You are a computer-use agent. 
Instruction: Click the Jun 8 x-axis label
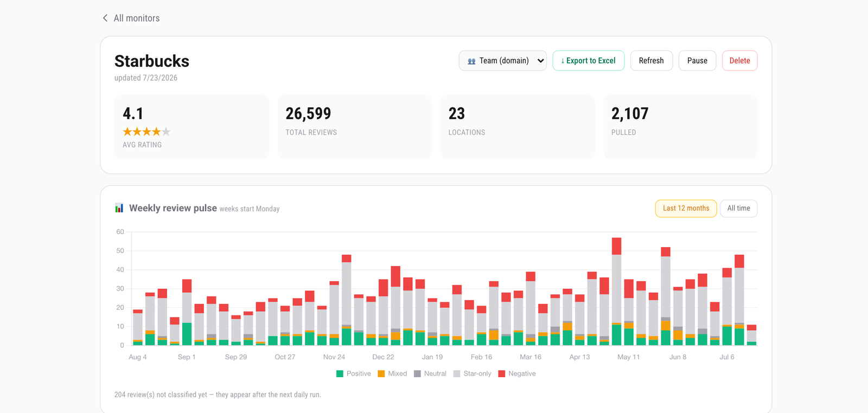(x=678, y=357)
